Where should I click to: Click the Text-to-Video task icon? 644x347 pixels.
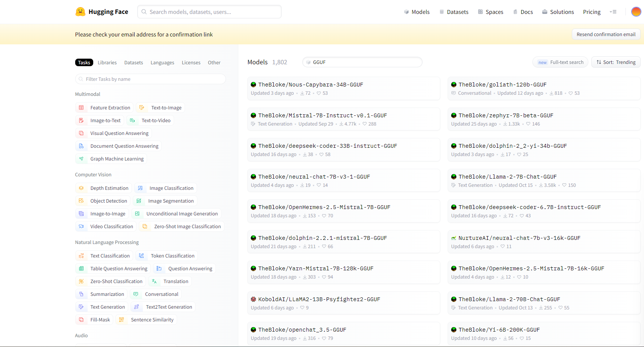(132, 120)
